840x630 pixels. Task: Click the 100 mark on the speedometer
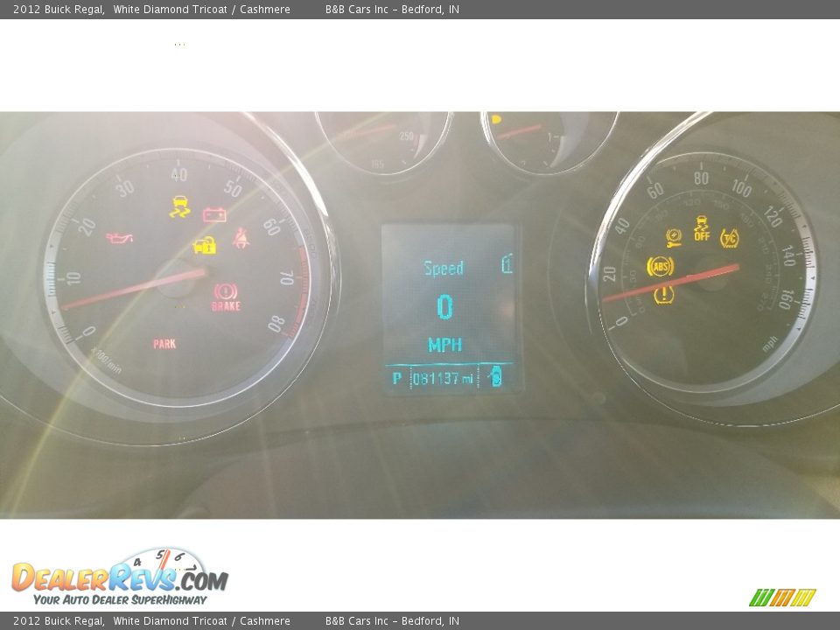coord(741,188)
